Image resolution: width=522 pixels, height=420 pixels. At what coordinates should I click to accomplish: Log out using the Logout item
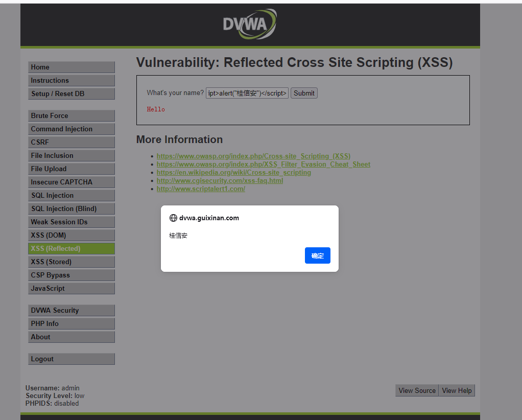pos(71,359)
